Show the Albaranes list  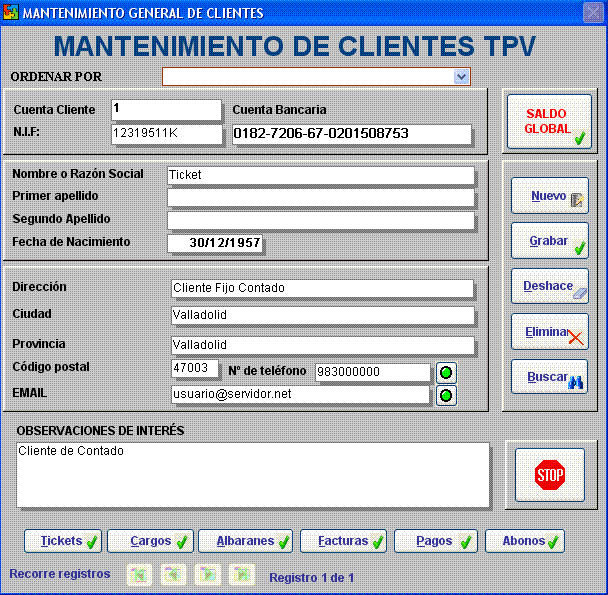point(245,541)
